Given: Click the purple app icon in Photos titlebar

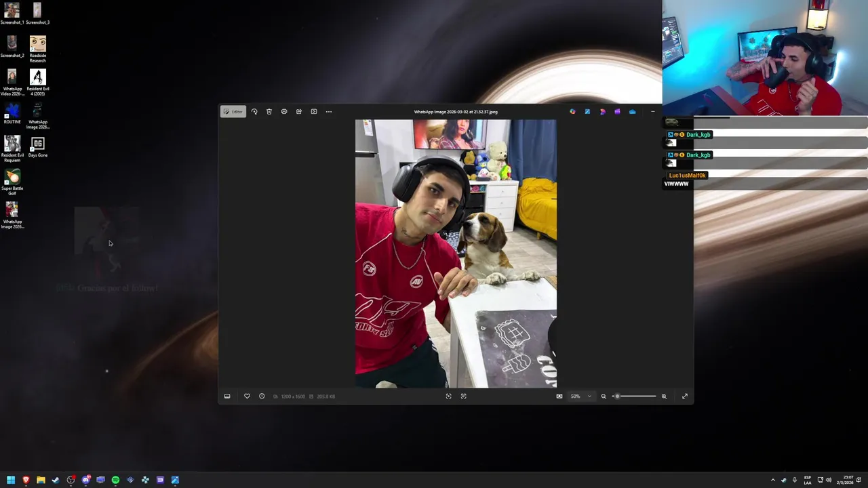Looking at the screenshot, I should tap(617, 112).
